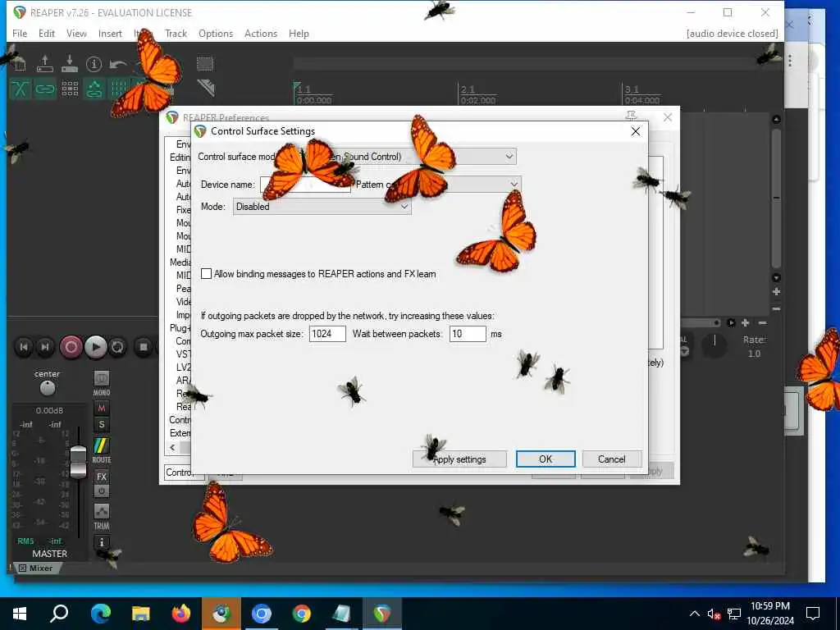
Task: Toggle ripple editing grid icon
Action: [x=70, y=89]
